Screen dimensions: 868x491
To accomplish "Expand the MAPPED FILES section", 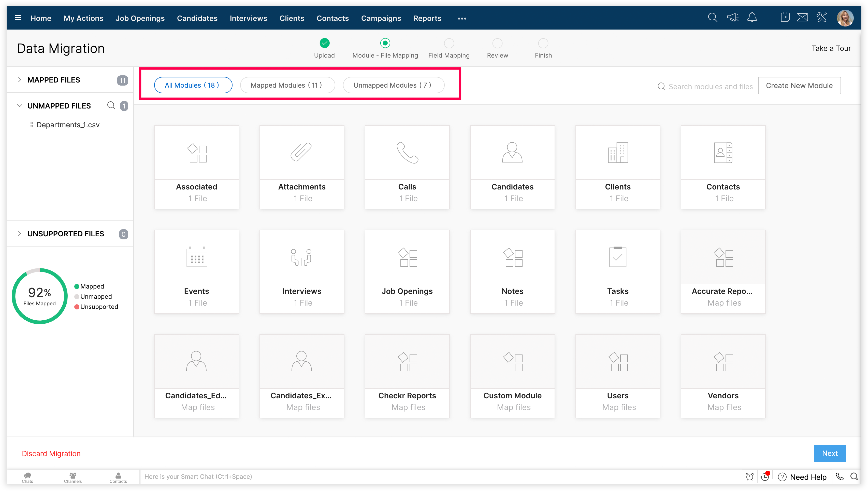I will pyautogui.click(x=20, y=80).
